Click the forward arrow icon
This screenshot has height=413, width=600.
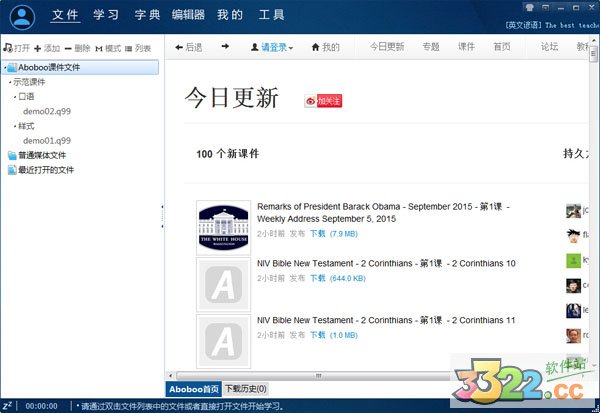(x=225, y=46)
